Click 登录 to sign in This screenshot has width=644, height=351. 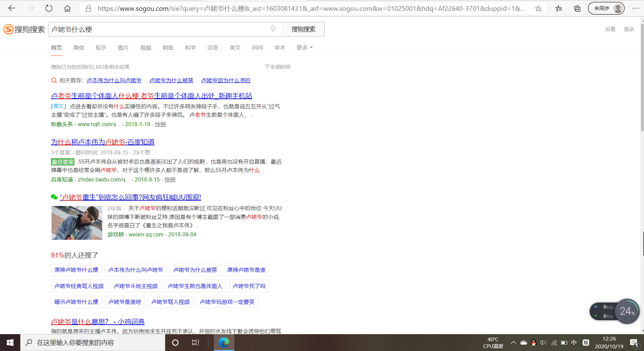(629, 29)
